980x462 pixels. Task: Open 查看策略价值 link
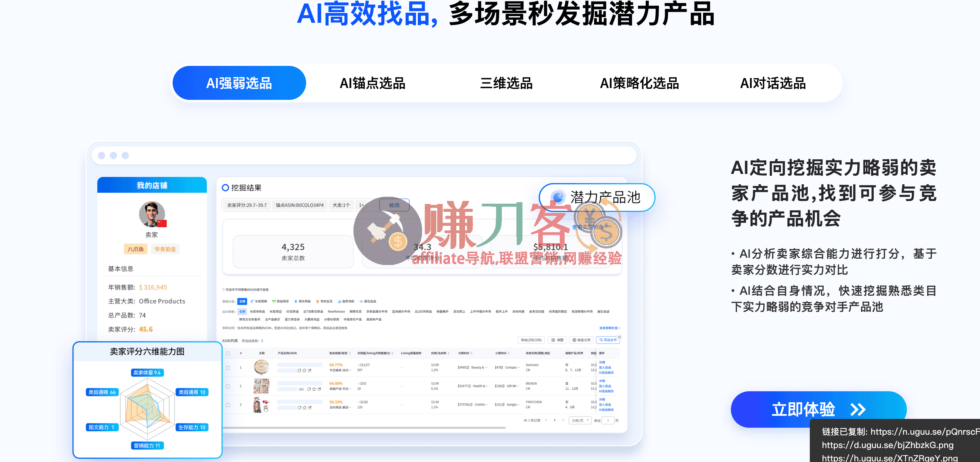tap(610, 328)
